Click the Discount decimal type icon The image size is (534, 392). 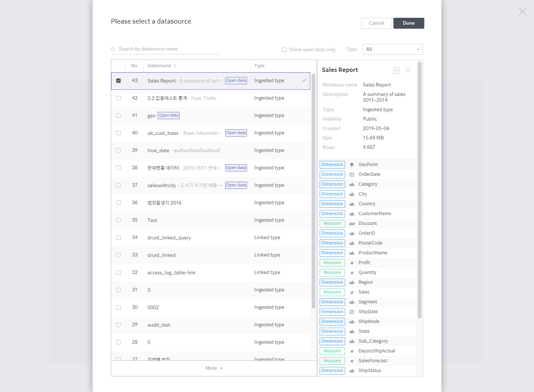pyautogui.click(x=352, y=224)
